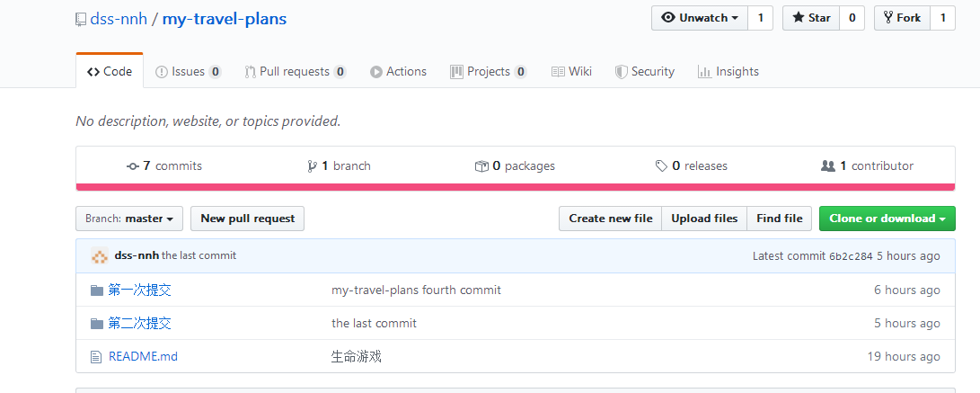Click the folder icon for 第二次提交

tap(97, 324)
